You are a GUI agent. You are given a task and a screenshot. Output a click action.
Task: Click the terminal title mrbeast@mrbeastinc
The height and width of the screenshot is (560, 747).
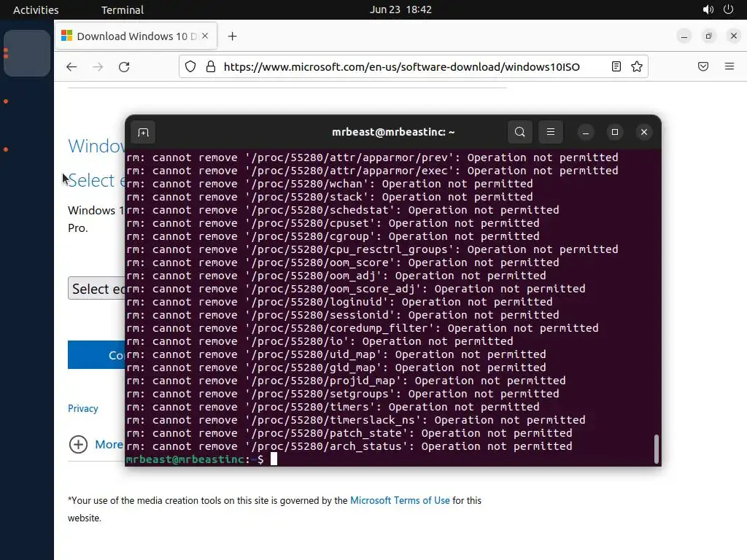[393, 132]
